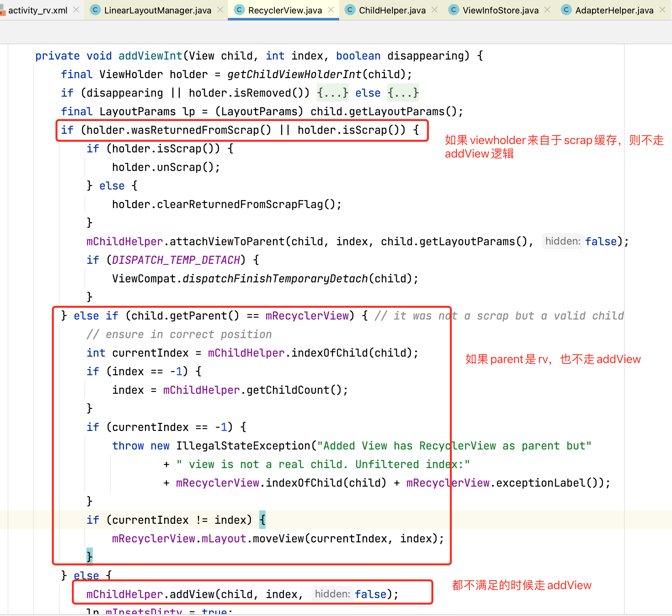Click the AdapterHelper.java class icon

[566, 10]
